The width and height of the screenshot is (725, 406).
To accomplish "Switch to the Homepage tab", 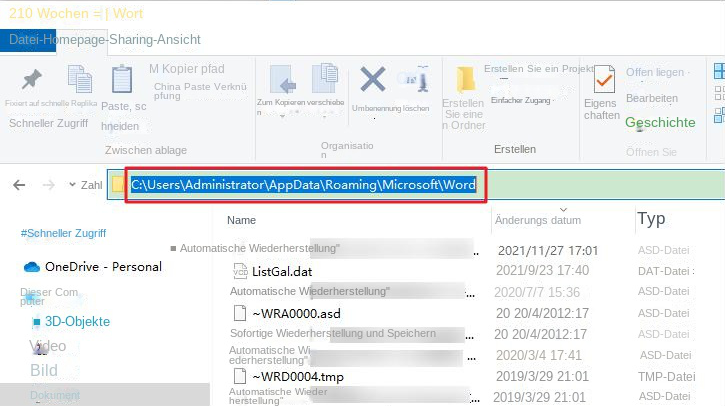I will point(74,40).
